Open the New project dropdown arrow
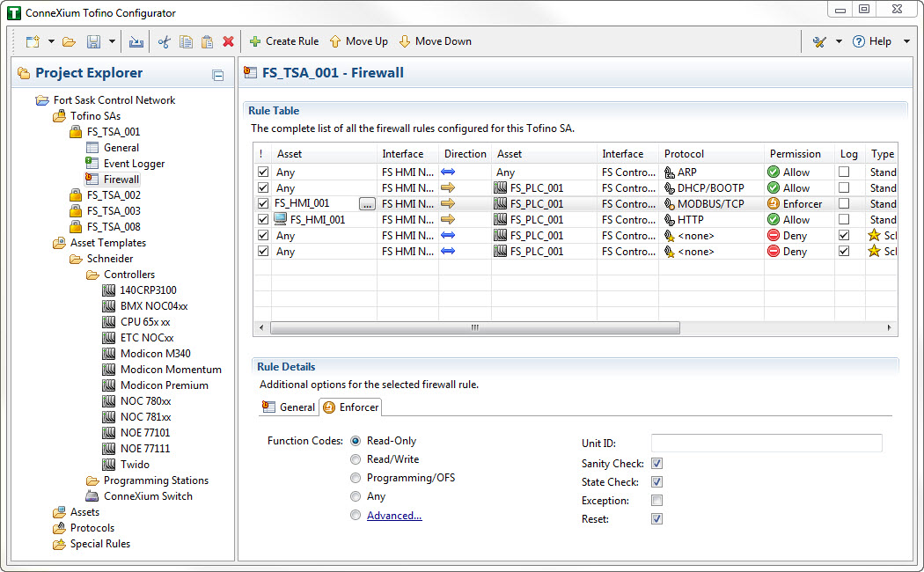Screen dimensions: 924x572 pyautogui.click(x=51, y=41)
